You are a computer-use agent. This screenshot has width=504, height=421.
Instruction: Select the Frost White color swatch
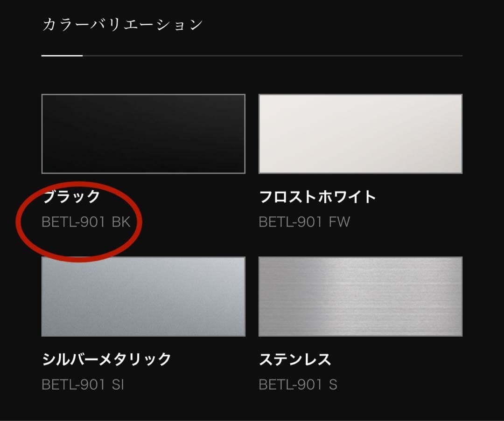pos(360,134)
